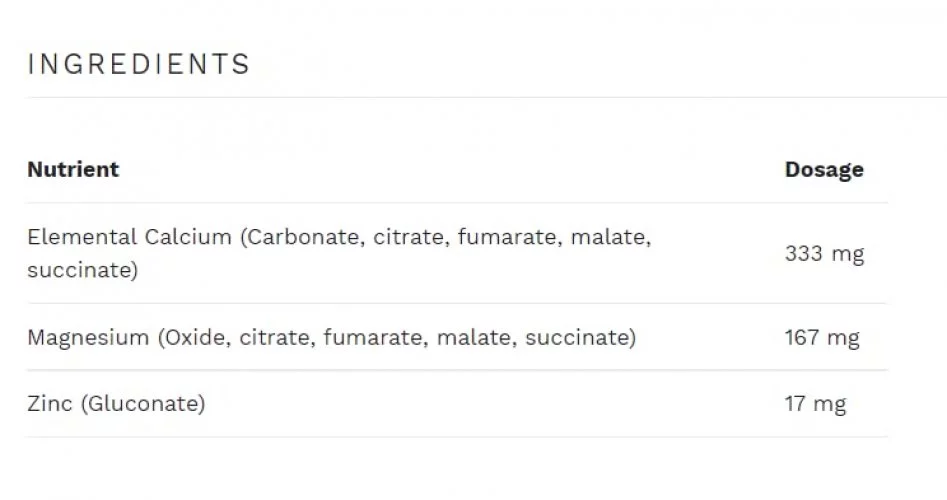Click fumarate in the Magnesium row
This screenshot has height=500, width=947.
click(x=373, y=337)
